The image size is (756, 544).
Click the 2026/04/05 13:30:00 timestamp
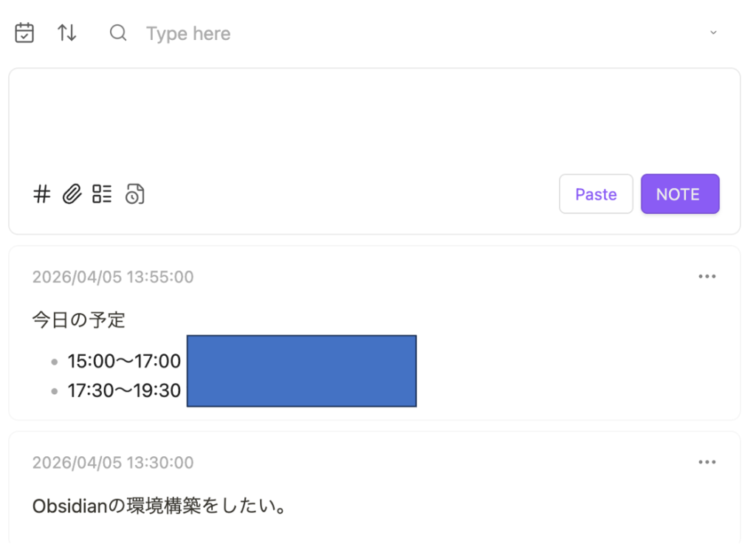(x=113, y=463)
